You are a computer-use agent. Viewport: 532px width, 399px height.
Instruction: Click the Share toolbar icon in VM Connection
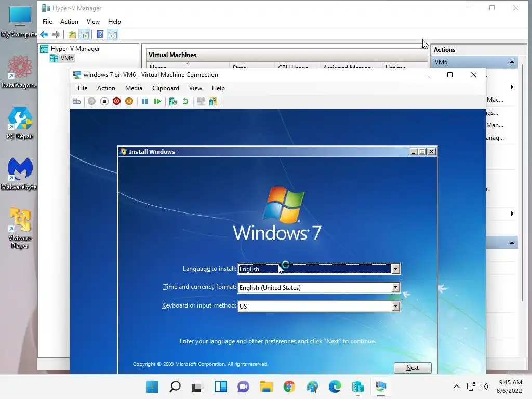pos(213,101)
